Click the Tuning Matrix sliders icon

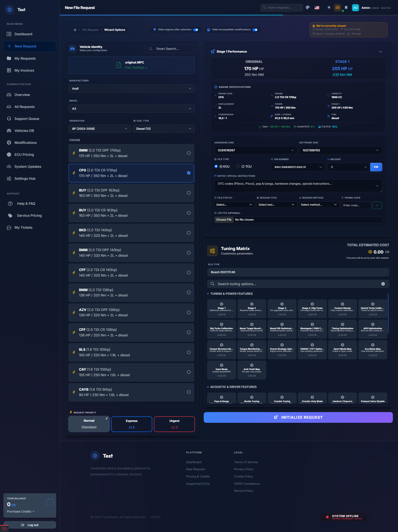coord(212,251)
